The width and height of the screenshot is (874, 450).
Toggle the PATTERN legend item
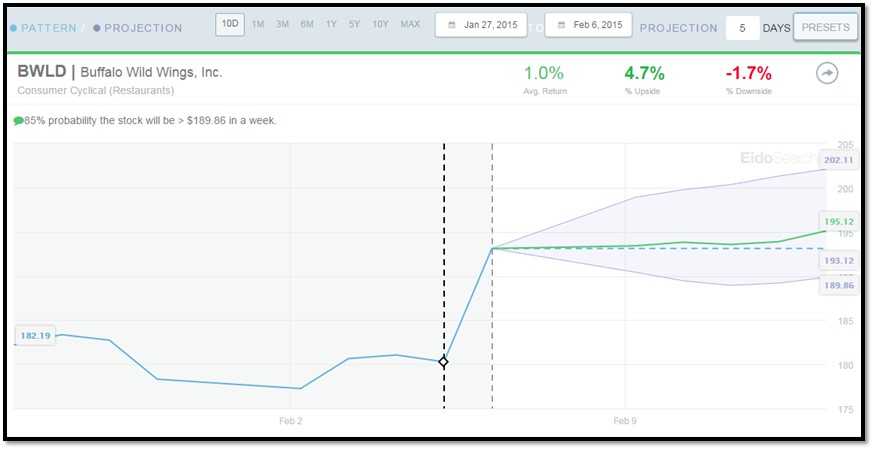(43, 28)
